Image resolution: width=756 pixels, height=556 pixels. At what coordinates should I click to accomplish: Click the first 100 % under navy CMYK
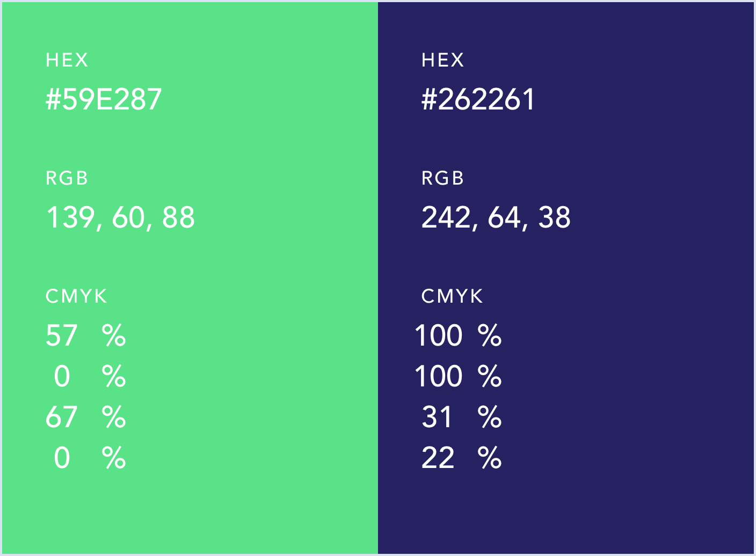tap(458, 335)
